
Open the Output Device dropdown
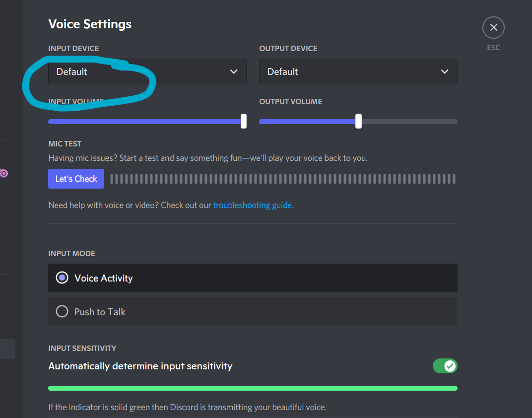click(x=358, y=71)
